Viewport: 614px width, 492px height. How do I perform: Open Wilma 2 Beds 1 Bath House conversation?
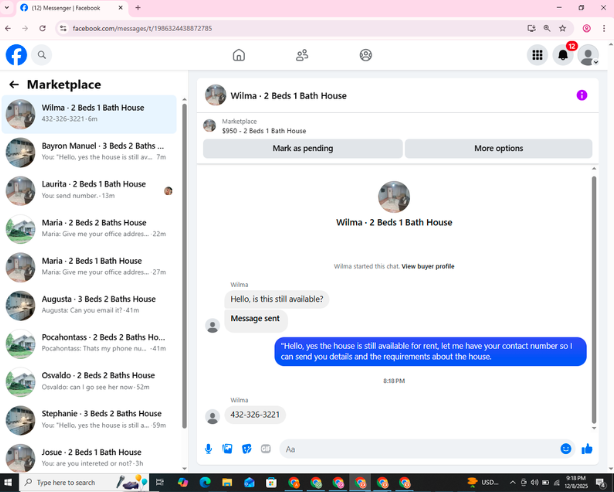pyautogui.click(x=89, y=114)
